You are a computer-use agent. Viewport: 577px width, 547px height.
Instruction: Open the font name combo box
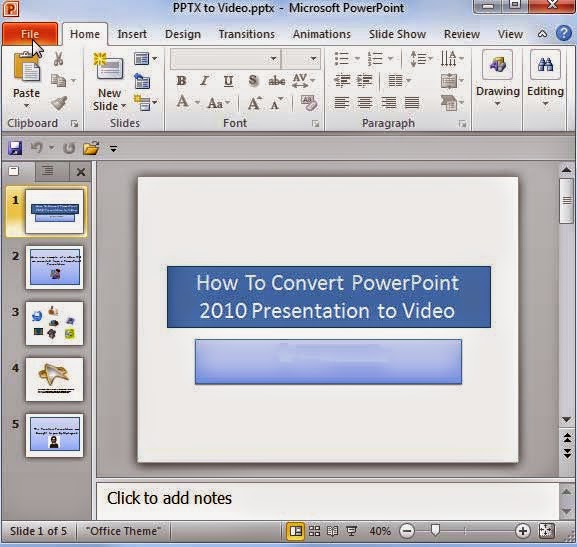(225, 59)
